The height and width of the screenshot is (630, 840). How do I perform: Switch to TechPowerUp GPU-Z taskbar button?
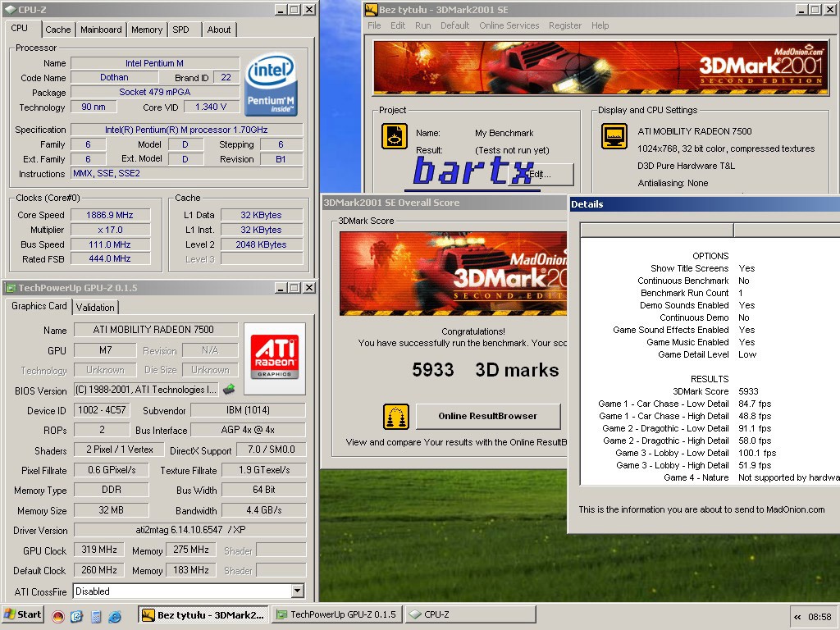[337, 615]
